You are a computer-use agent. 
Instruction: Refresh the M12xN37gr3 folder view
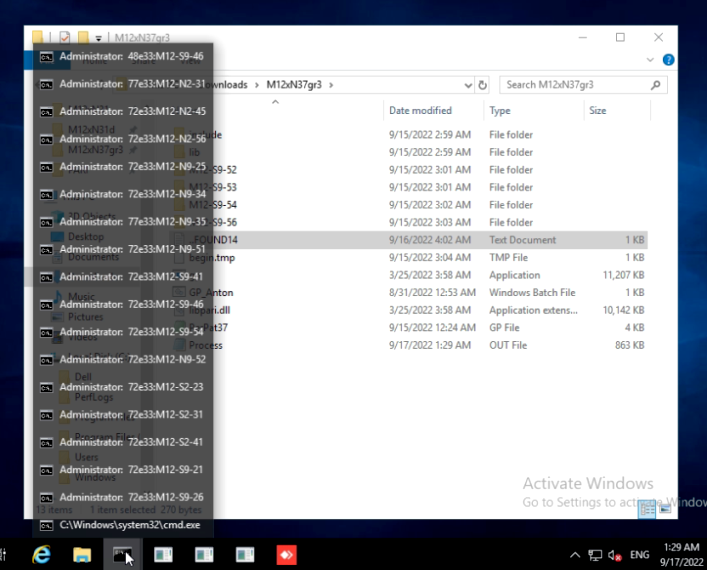[482, 85]
